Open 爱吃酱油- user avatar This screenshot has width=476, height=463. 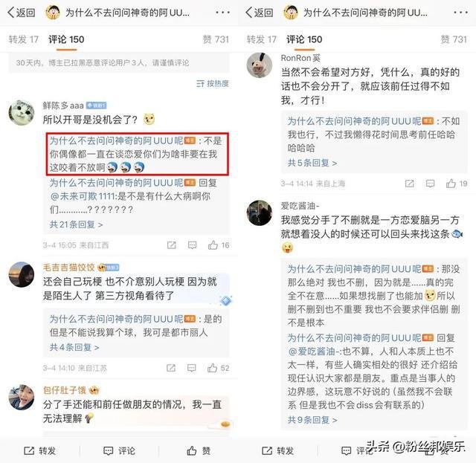pyautogui.click(x=260, y=213)
